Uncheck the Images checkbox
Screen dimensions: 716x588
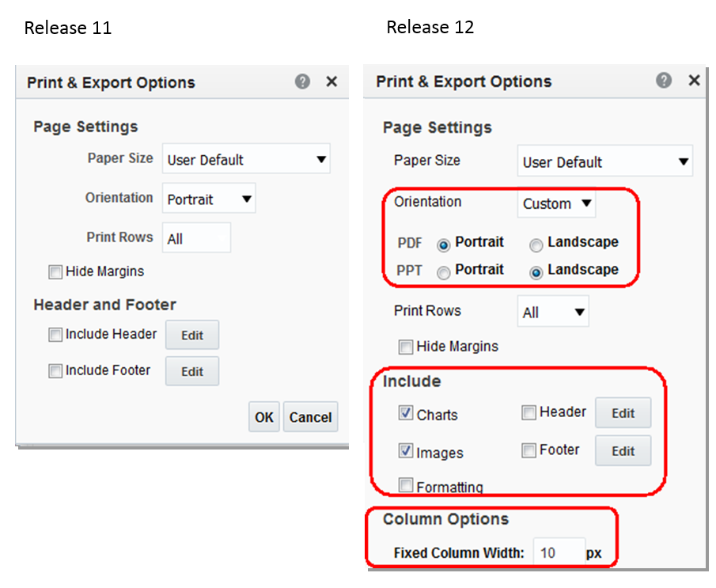[x=406, y=451]
